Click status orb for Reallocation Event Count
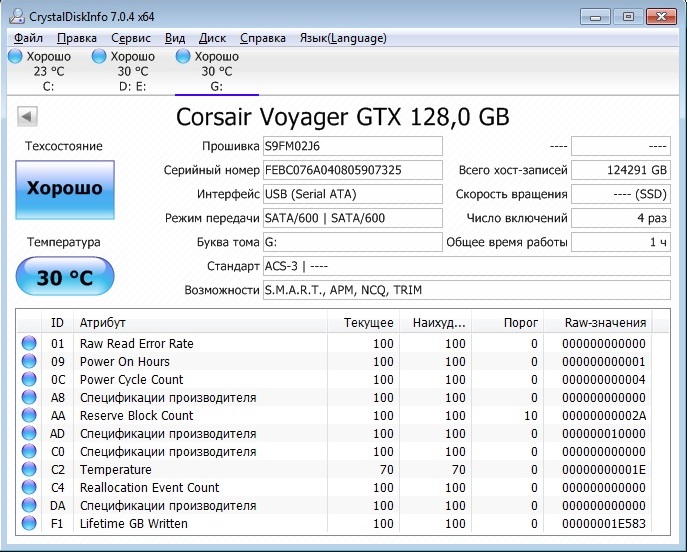687x552 pixels. pyautogui.click(x=29, y=487)
